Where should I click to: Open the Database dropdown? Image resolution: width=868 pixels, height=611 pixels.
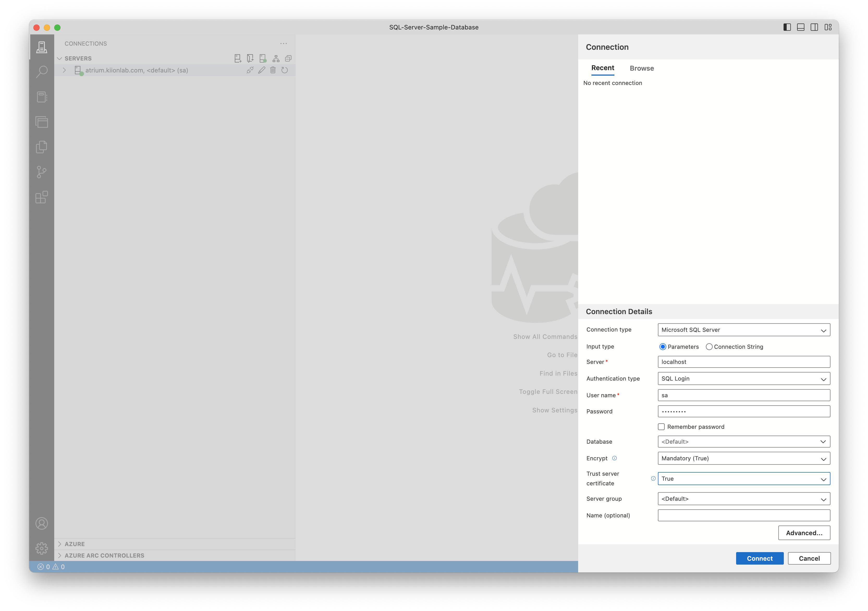click(744, 441)
